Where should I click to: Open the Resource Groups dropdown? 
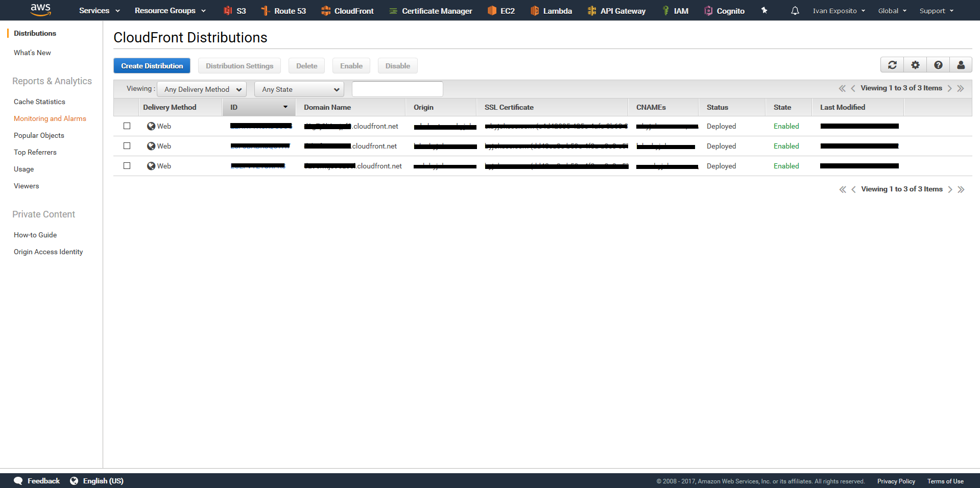(170, 11)
